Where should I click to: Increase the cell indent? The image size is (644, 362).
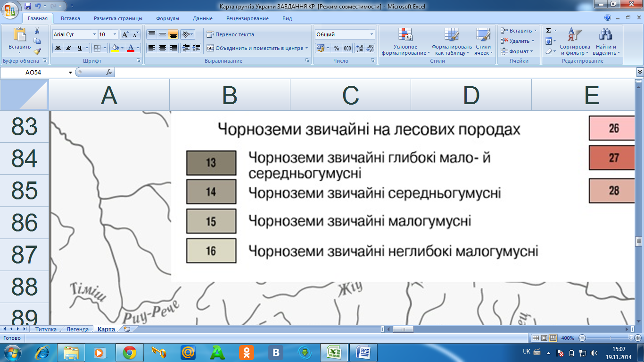coord(197,48)
